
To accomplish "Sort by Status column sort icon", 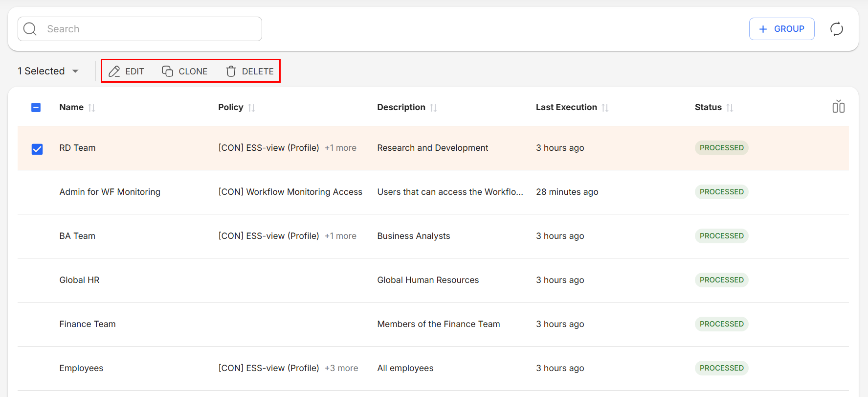I will pyautogui.click(x=730, y=108).
